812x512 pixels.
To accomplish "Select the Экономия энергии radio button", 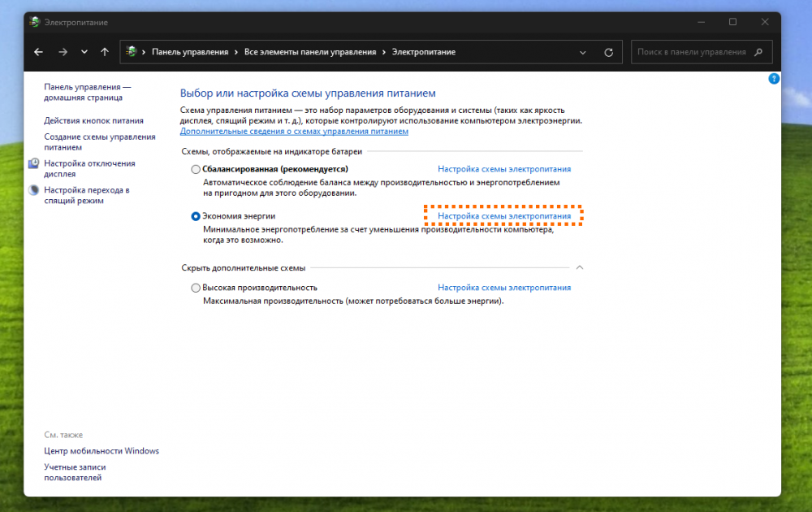I will pos(196,216).
